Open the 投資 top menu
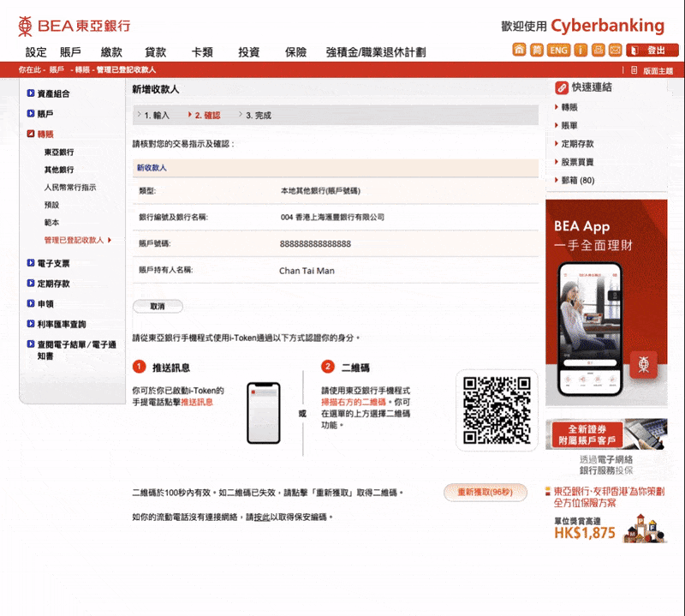Image resolution: width=685 pixels, height=616 pixels. [x=249, y=52]
